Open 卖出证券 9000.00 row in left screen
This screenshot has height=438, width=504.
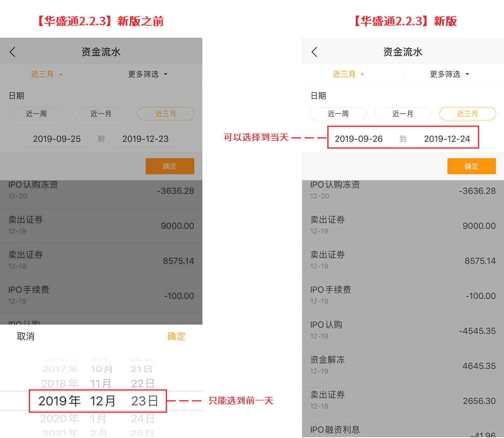101,225
